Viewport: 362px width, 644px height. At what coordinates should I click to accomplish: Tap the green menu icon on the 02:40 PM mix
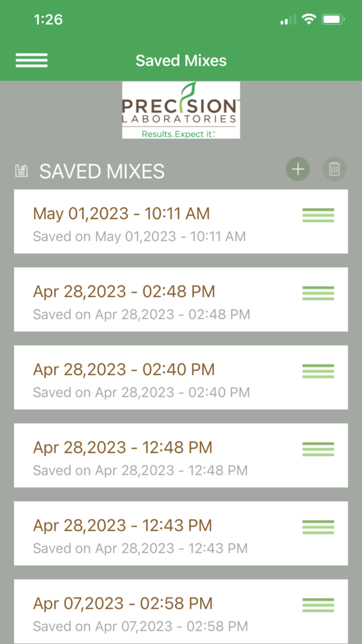pyautogui.click(x=318, y=371)
